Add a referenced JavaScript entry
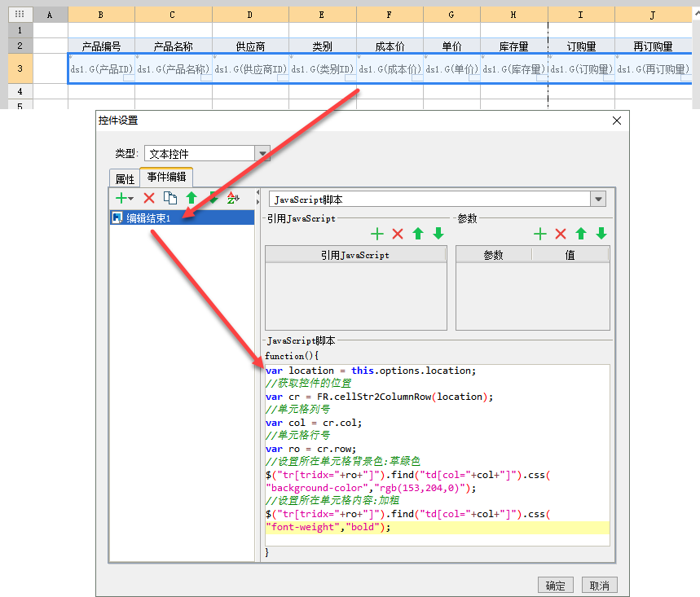The image size is (700, 597). click(377, 234)
